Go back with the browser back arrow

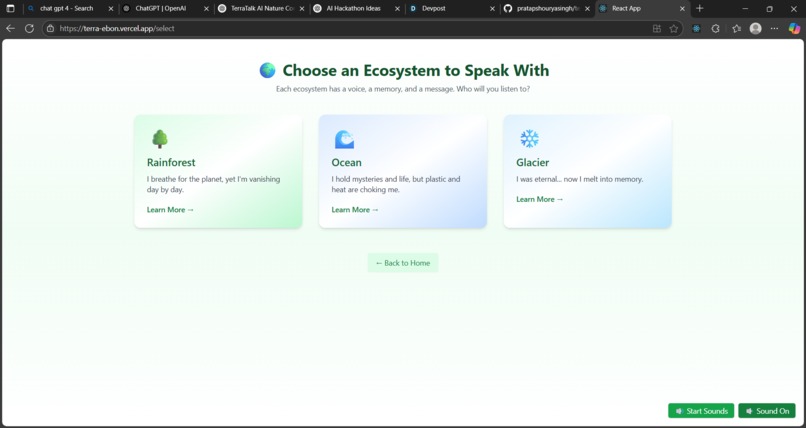click(x=10, y=29)
